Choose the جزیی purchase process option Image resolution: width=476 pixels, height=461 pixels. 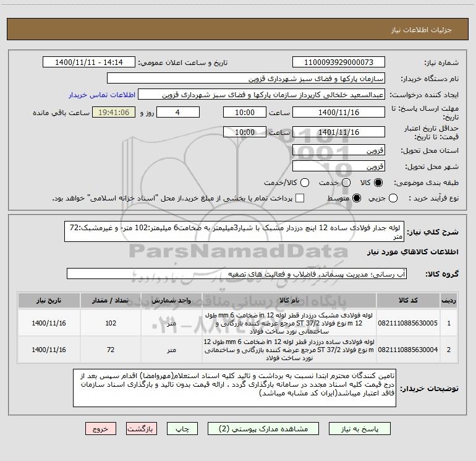click(x=393, y=198)
